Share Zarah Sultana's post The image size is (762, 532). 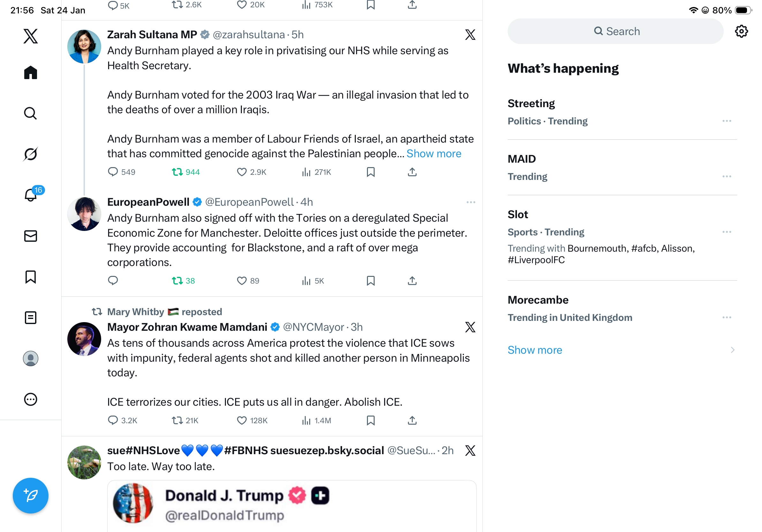coord(412,172)
